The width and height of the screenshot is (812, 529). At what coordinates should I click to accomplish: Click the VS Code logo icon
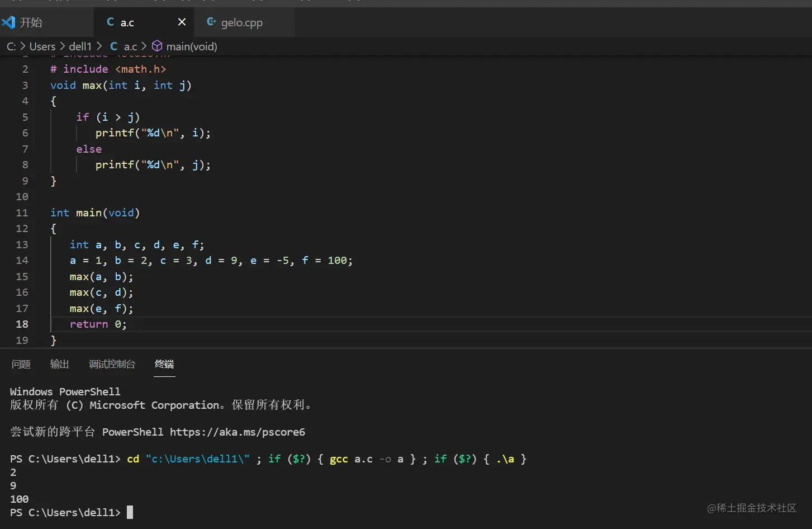click(8, 22)
